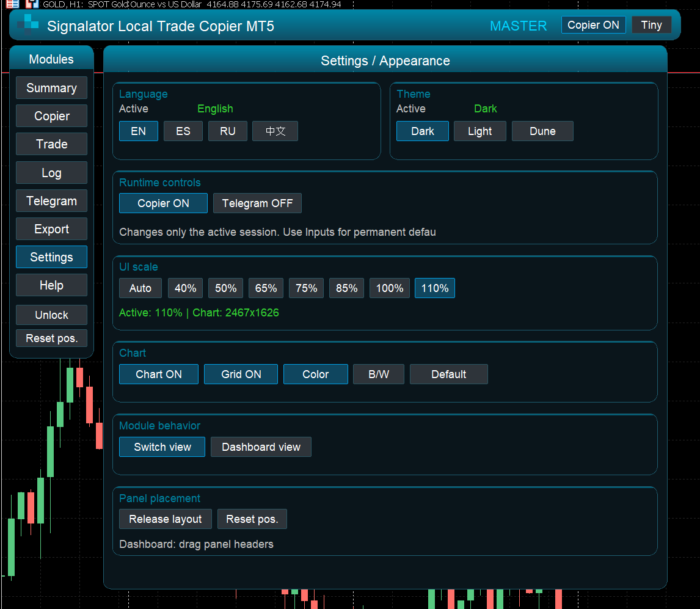700x609 pixels.
Task: Set UI scale to 100%
Action: tap(389, 288)
